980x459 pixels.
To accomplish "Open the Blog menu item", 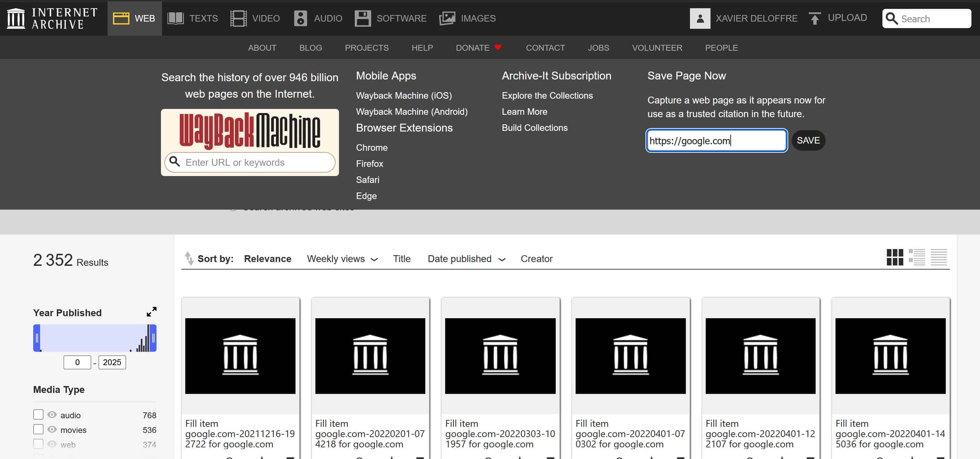I will point(311,48).
